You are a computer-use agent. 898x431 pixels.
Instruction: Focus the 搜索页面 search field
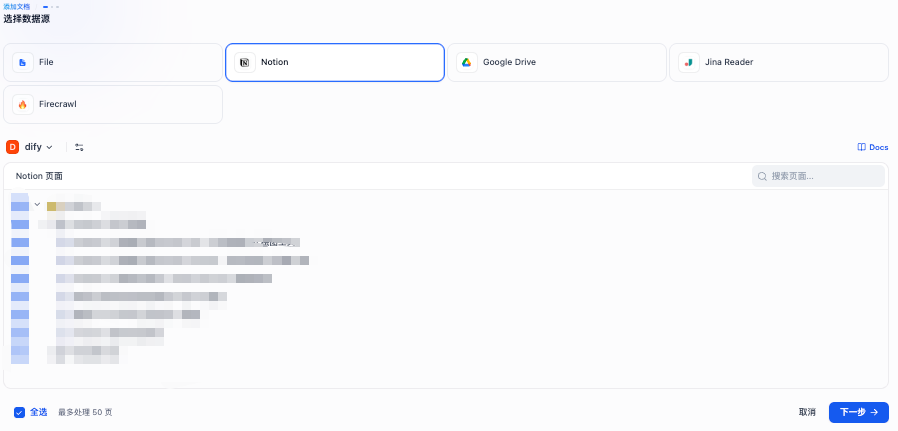818,176
